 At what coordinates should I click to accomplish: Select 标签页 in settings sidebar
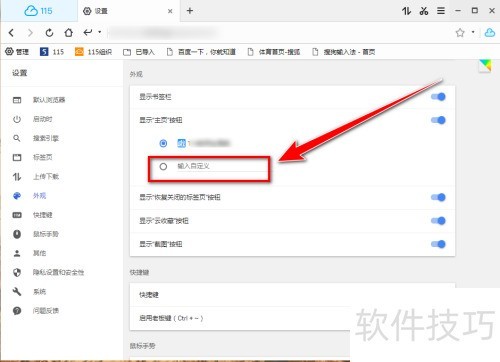[42, 157]
